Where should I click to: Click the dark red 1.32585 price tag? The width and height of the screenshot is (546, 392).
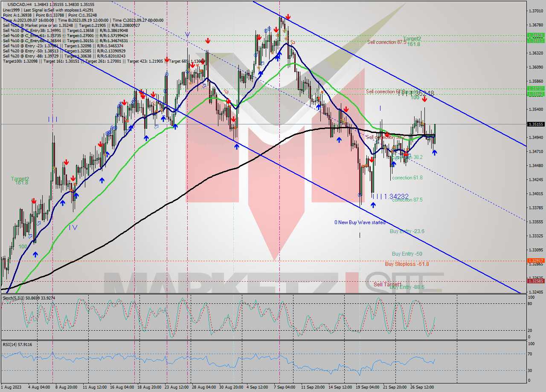(x=535, y=281)
